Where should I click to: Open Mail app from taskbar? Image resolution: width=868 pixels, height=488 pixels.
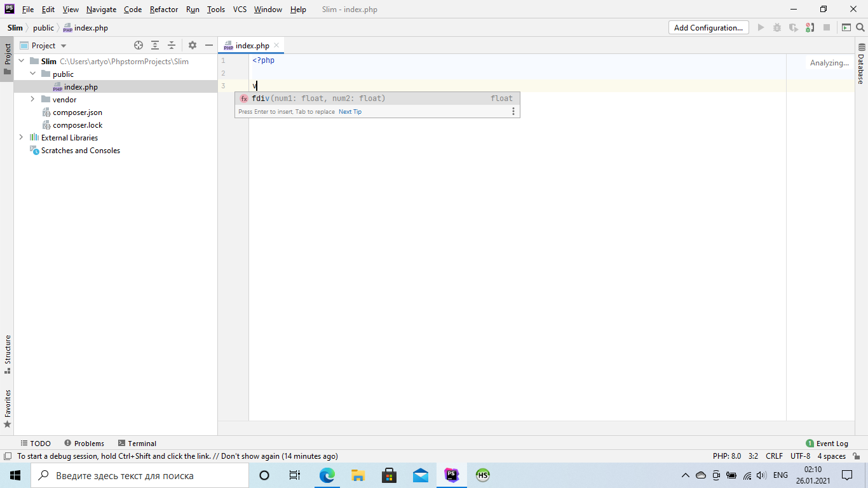point(420,475)
